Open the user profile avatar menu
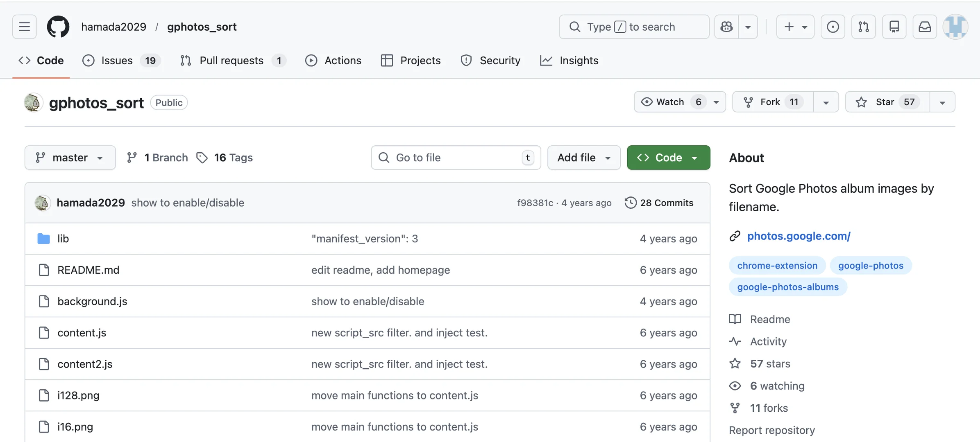The height and width of the screenshot is (442, 980). 955,27
